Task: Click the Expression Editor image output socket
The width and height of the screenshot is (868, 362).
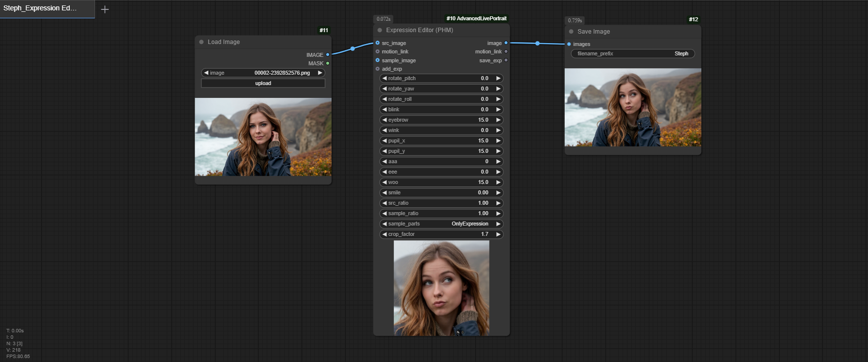Action: tap(506, 43)
